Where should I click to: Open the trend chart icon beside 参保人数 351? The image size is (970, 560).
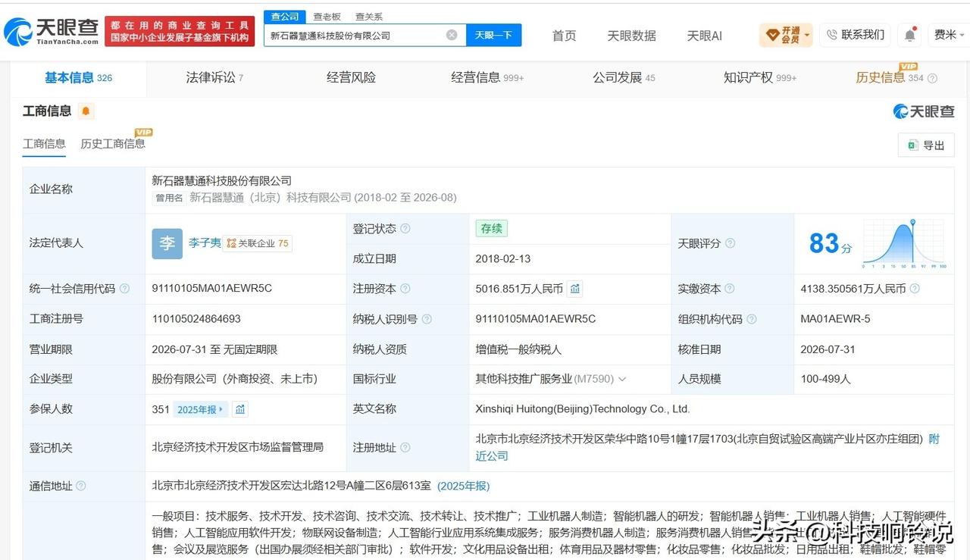240,409
